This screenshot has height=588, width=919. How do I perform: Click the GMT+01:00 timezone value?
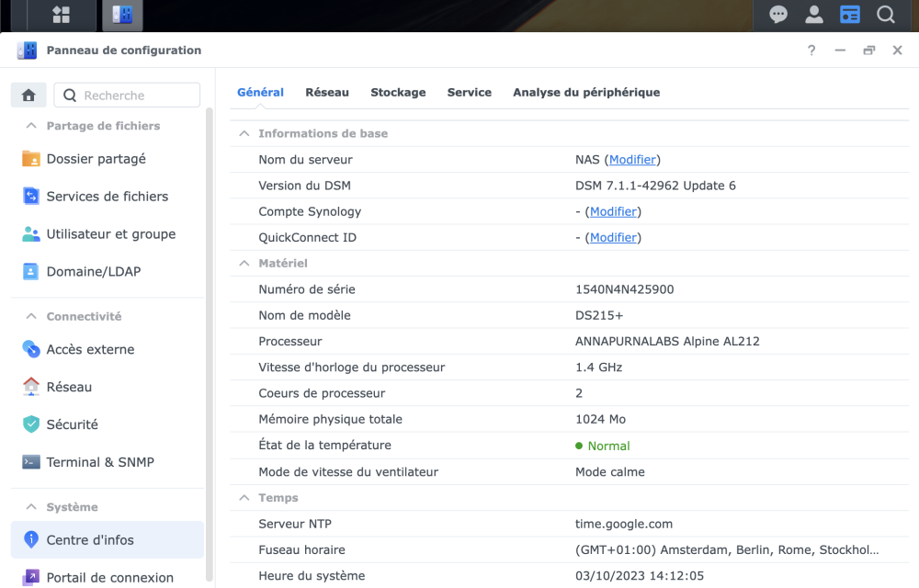[x=727, y=550]
